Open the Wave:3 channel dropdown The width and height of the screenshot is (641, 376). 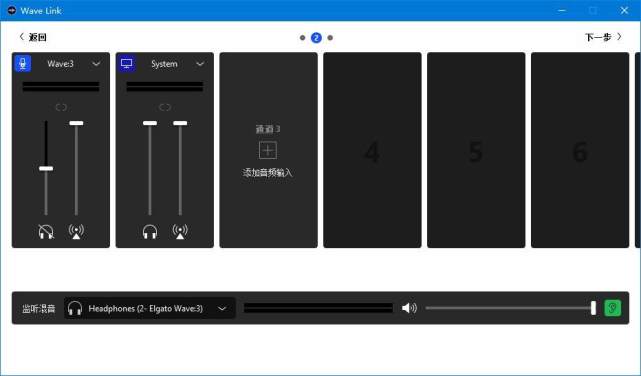pyautogui.click(x=96, y=64)
